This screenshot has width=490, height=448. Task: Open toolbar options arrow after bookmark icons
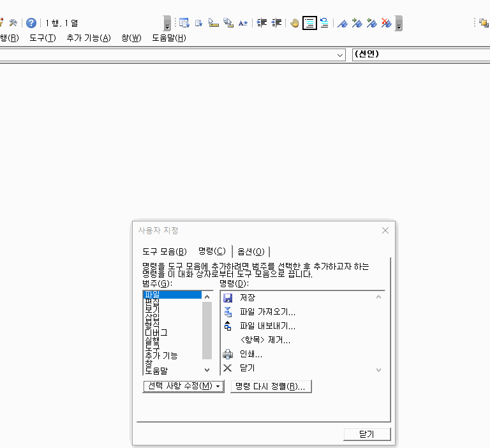click(x=399, y=24)
